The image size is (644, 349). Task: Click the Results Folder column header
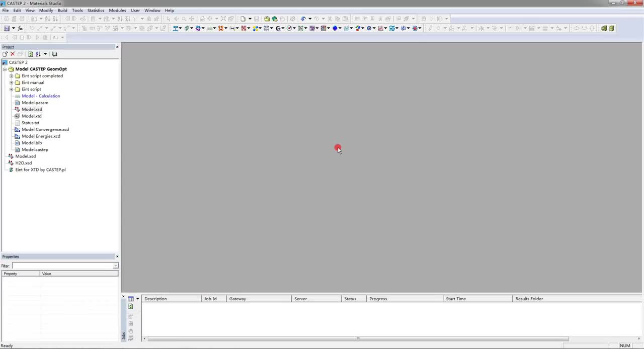(577, 299)
